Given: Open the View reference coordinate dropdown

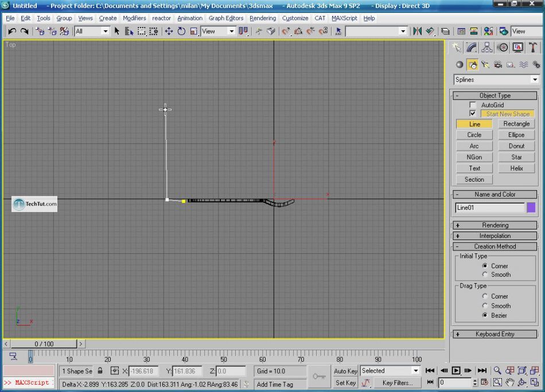Looking at the screenshot, I should coord(218,32).
